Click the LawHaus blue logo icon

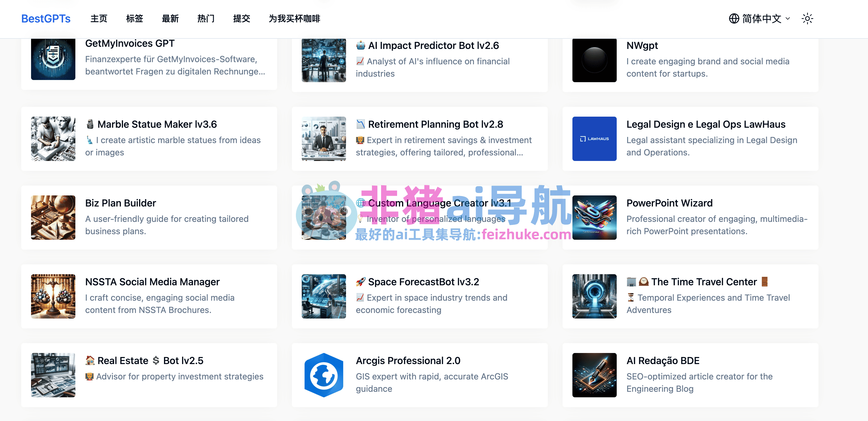point(594,138)
